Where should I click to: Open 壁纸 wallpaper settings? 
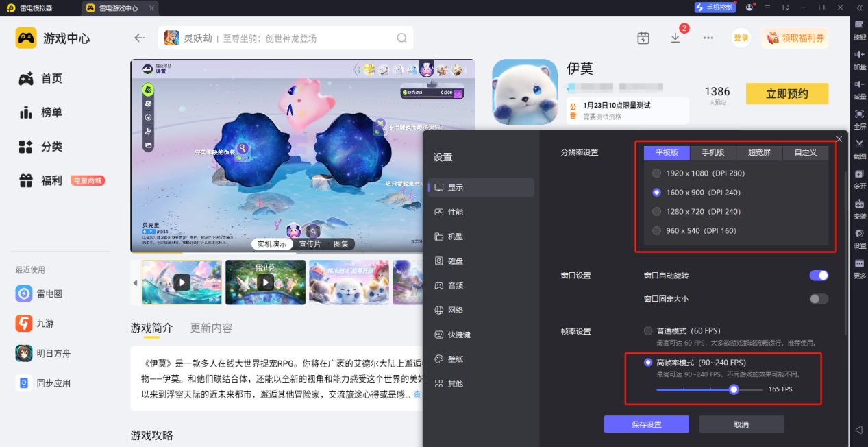click(x=481, y=359)
